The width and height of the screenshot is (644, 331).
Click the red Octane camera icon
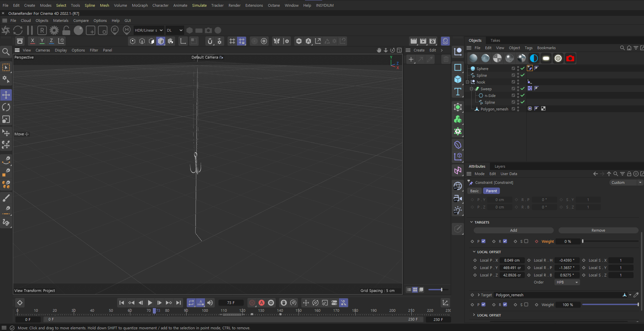570,58
